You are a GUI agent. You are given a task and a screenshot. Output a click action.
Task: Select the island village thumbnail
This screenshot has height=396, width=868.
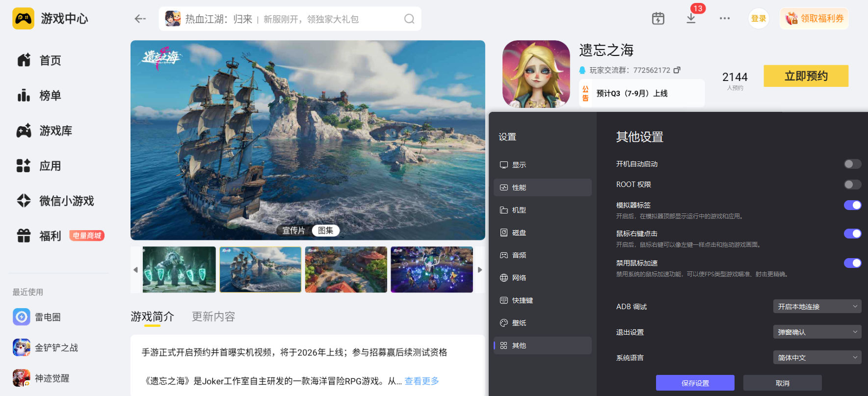346,269
